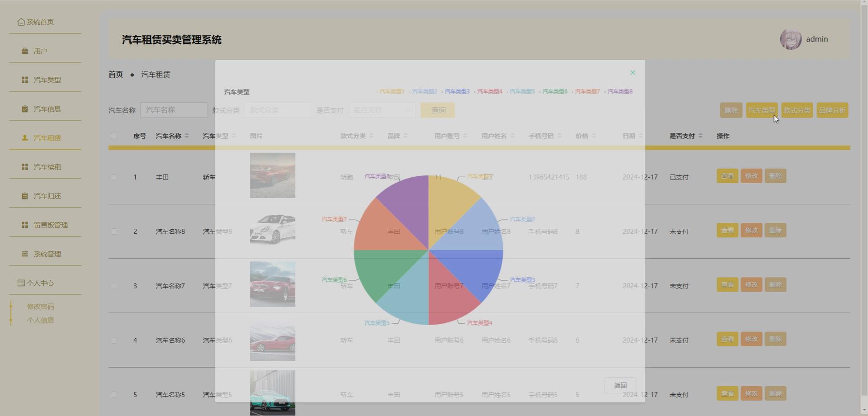Image resolution: width=868 pixels, height=416 pixels.
Task: Sort by 汽车名称 column arrows
Action: (187, 136)
